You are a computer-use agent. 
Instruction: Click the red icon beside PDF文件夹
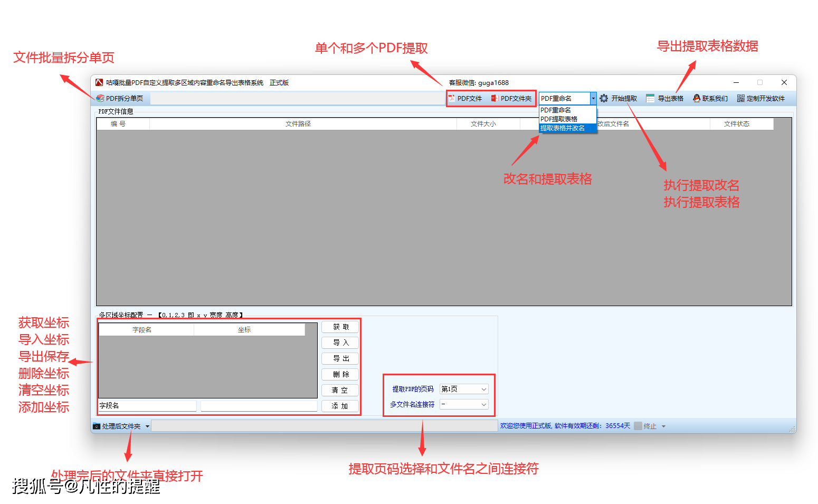(494, 98)
